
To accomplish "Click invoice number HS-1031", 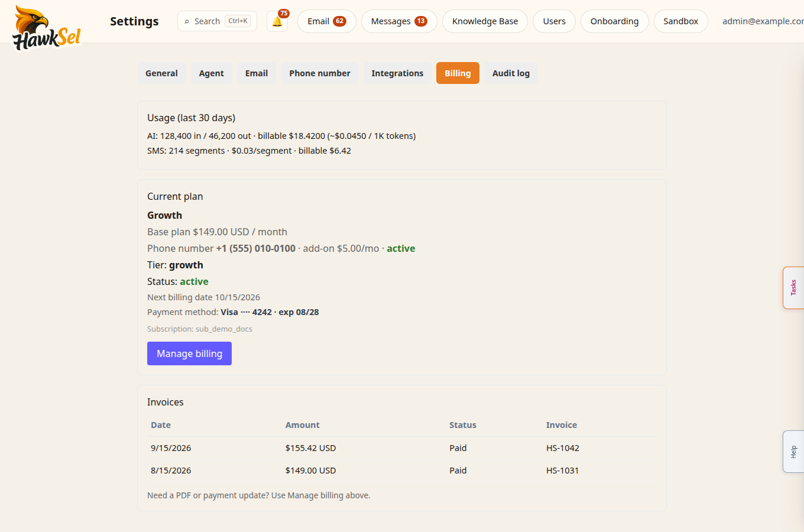I will (x=563, y=471).
